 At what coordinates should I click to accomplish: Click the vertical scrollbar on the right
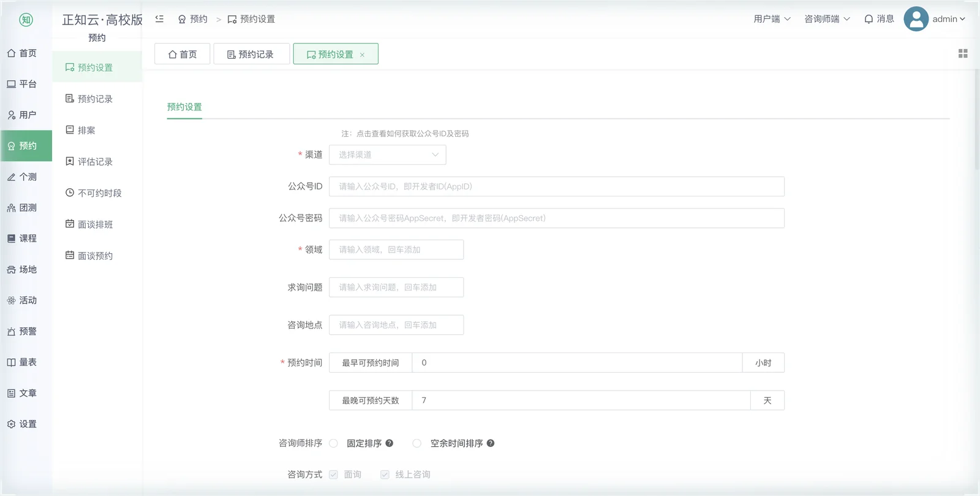(x=977, y=120)
